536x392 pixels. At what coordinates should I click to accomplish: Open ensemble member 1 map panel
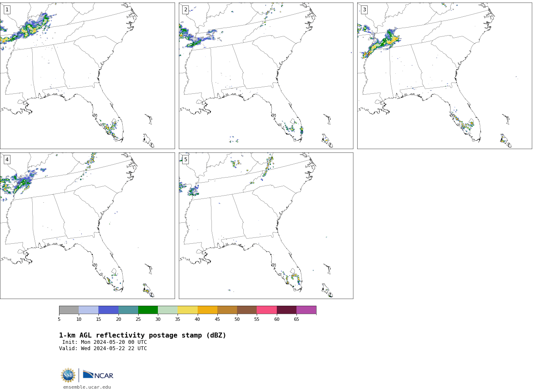[87, 76]
